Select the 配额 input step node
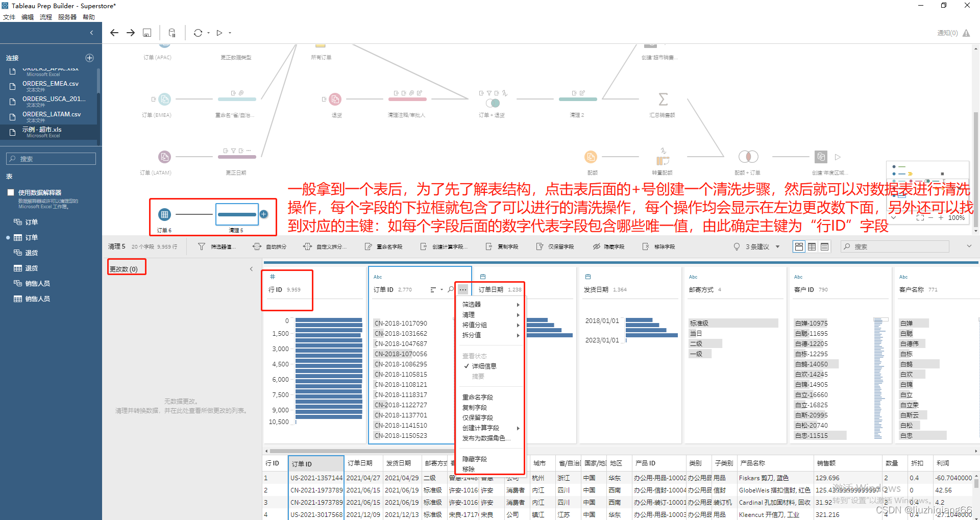This screenshot has width=980, height=520. pos(591,157)
